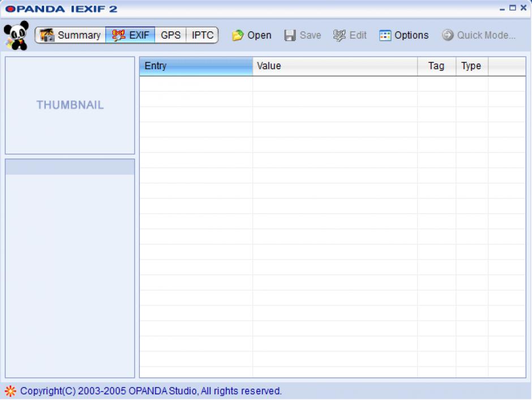Close the OPANDA IEXIF window
Viewport: 532px width, 400px height.
tap(524, 8)
